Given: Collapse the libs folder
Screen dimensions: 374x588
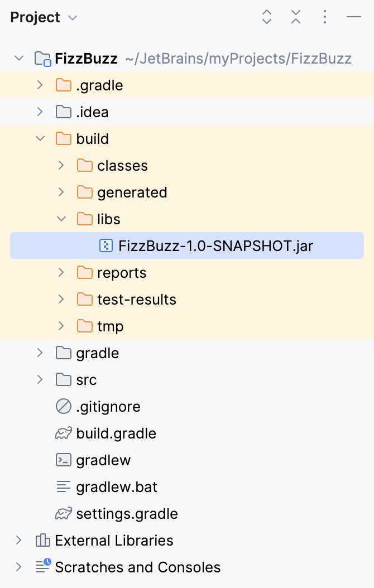Looking at the screenshot, I should click(x=61, y=219).
